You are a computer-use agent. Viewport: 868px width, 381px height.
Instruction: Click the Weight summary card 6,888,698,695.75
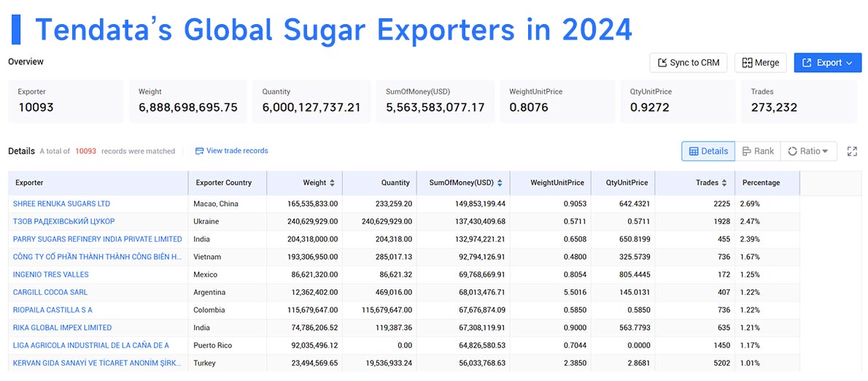[x=188, y=101]
